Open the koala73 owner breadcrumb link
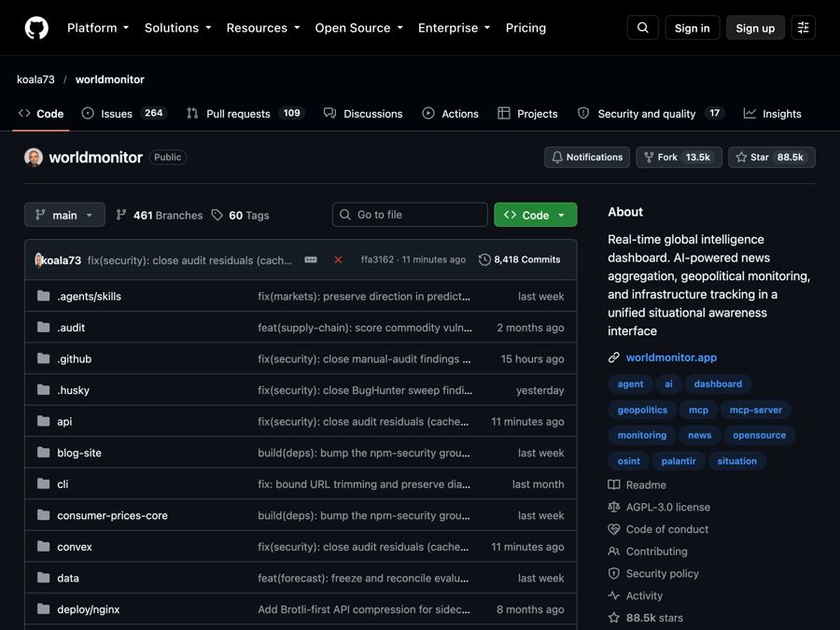The image size is (840, 630). click(35, 79)
